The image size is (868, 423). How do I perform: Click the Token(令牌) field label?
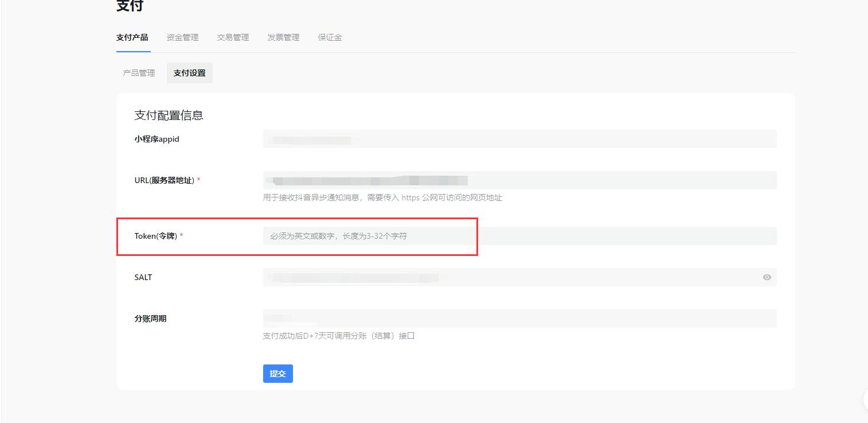[x=155, y=236]
